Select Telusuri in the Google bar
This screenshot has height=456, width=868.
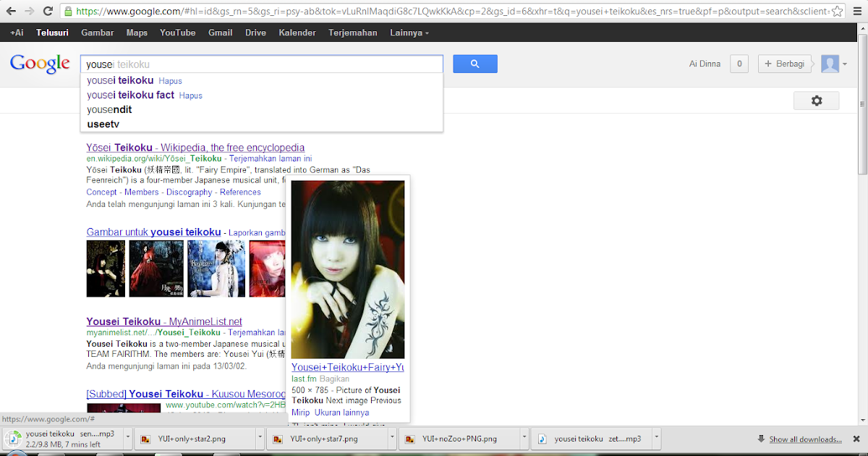(x=52, y=33)
